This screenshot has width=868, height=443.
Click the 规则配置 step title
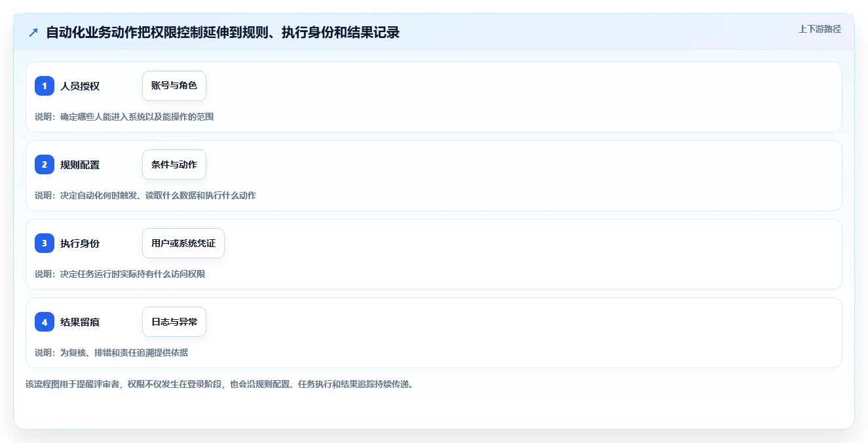80,164
